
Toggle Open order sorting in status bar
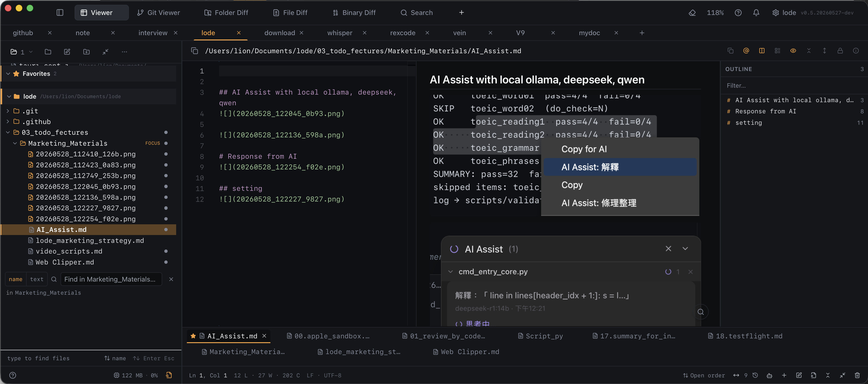(703, 375)
